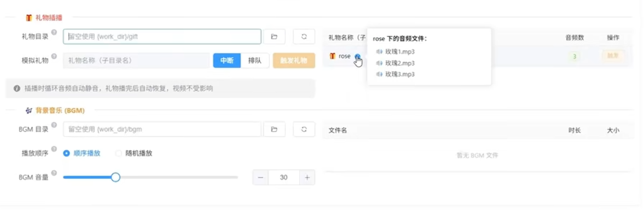Image resolution: width=644 pixels, height=210 pixels.
Task: Focus the 模拟礼物 gift name input
Action: click(136, 61)
